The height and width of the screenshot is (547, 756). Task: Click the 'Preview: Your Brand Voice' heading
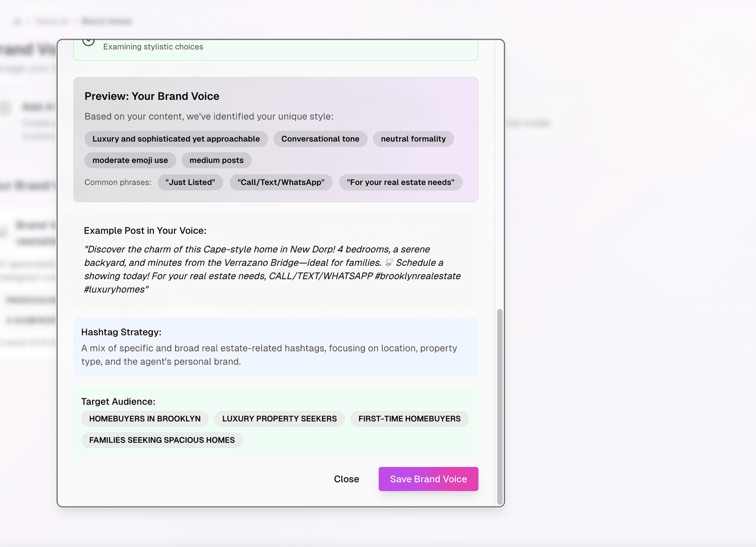click(x=152, y=96)
